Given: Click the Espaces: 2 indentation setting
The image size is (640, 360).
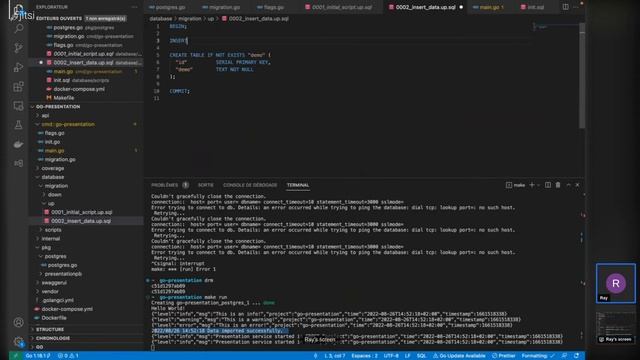Looking at the screenshot, I should [x=364, y=356].
